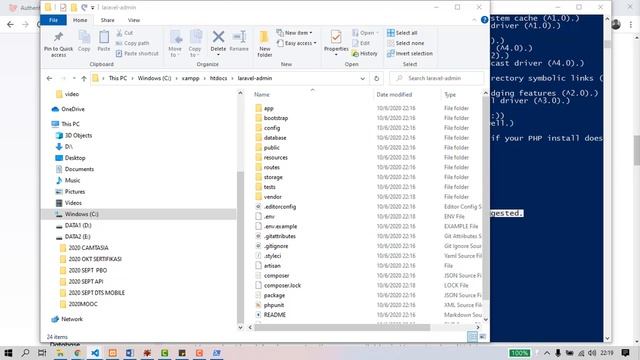Sort by Date modified column header
The width and height of the screenshot is (640, 360).
click(x=394, y=95)
